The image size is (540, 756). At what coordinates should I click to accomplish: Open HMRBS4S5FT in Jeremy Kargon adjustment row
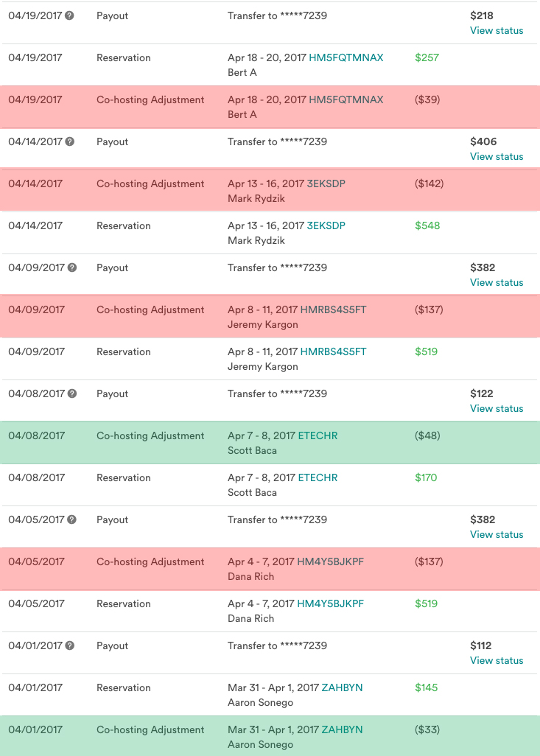click(333, 309)
